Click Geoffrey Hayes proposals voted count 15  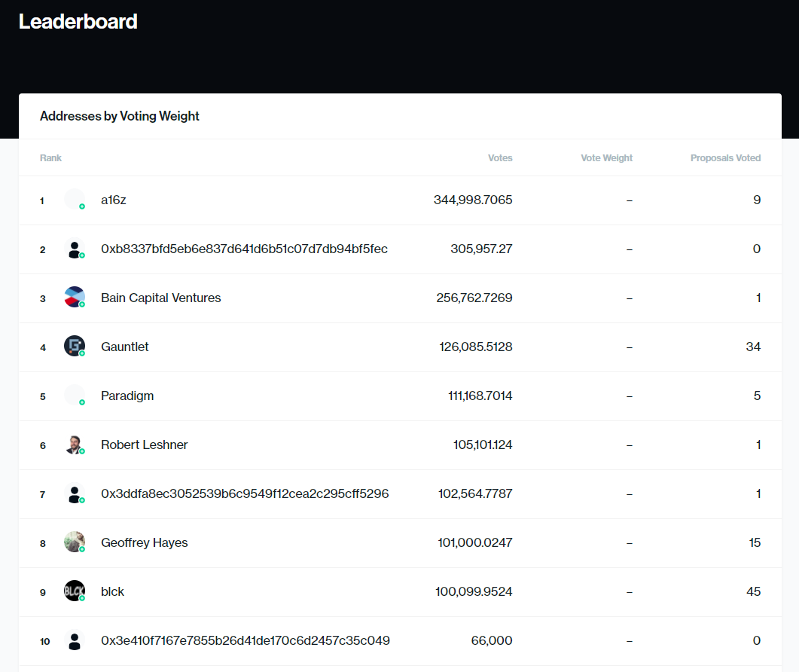click(755, 542)
